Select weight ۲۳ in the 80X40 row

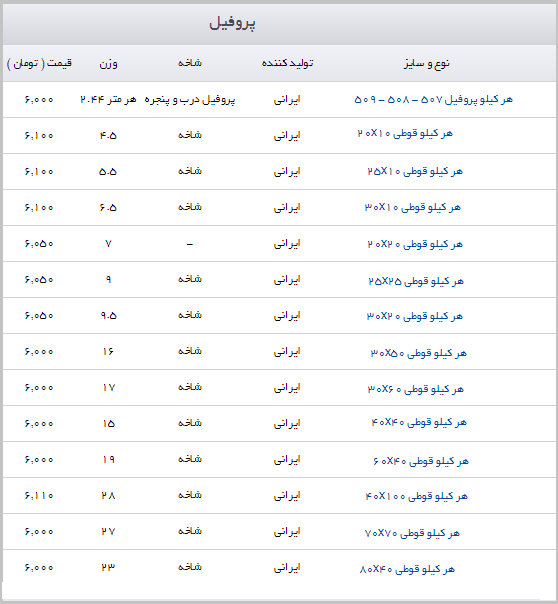pyautogui.click(x=108, y=568)
